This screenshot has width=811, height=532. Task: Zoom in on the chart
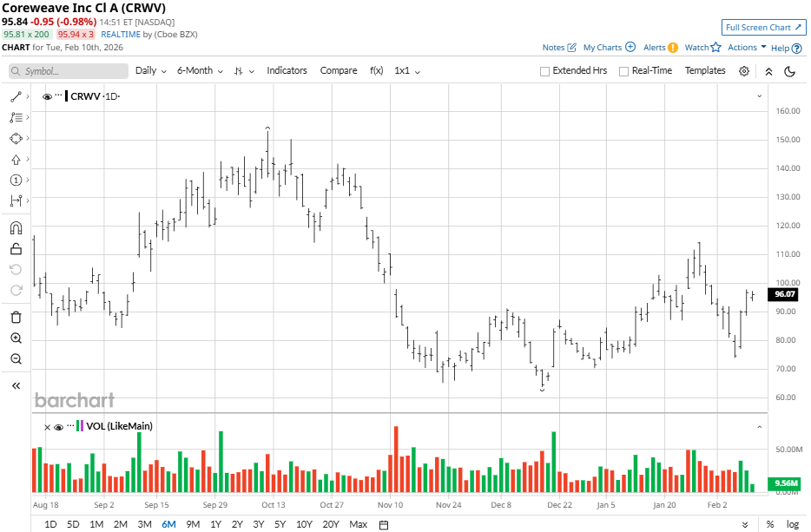coord(16,338)
